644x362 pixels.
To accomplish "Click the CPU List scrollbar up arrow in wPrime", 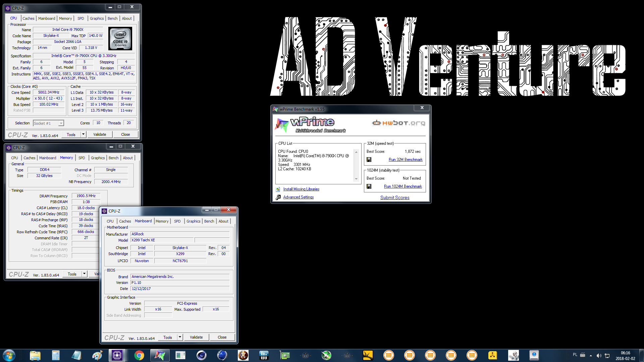I will tap(356, 152).
